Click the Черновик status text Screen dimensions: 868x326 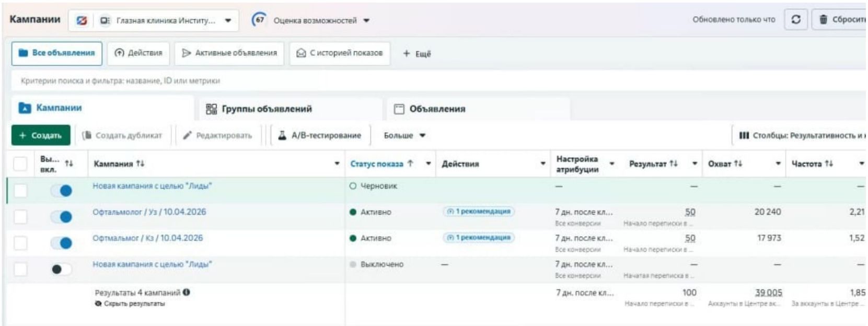[x=379, y=186]
